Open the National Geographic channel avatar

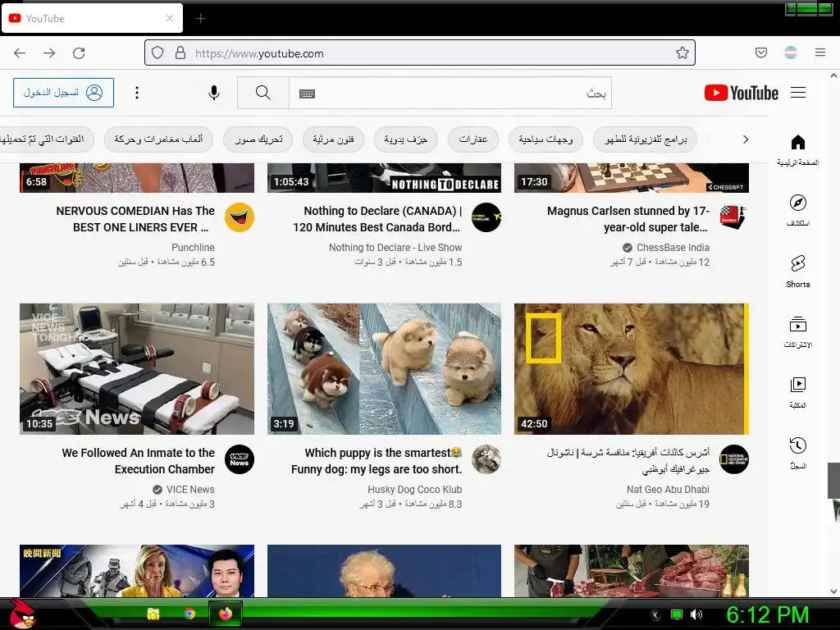[x=734, y=459]
